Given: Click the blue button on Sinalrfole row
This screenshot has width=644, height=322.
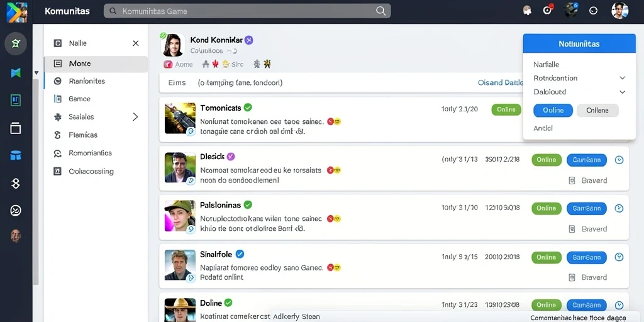Looking at the screenshot, I should point(587,257).
